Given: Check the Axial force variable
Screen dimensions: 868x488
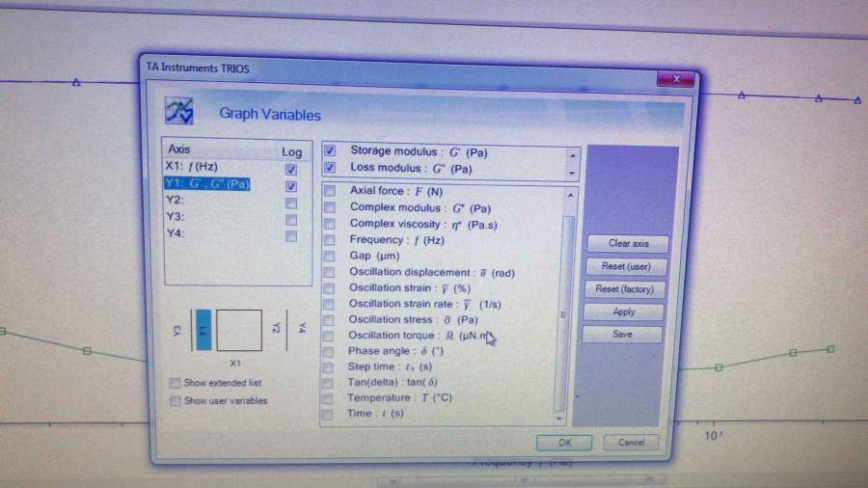Looking at the screenshot, I should 330,191.
